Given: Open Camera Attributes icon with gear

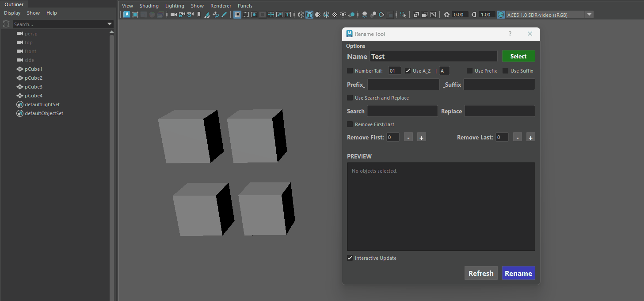Looking at the screenshot, I should point(190,15).
